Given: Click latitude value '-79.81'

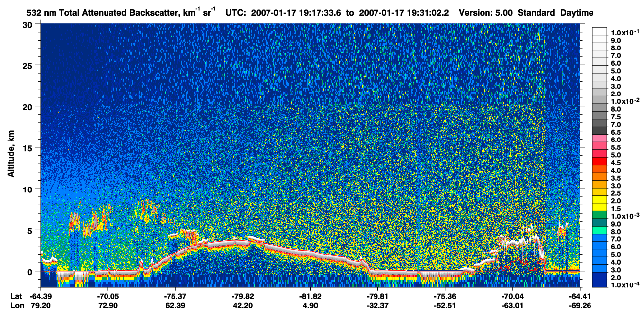Looking at the screenshot, I should click(377, 296).
